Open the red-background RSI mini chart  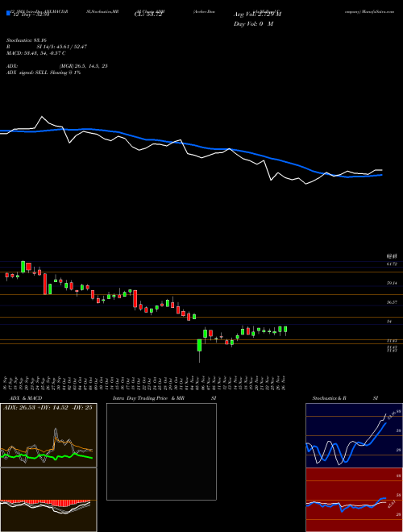pyautogui.click(x=354, y=500)
